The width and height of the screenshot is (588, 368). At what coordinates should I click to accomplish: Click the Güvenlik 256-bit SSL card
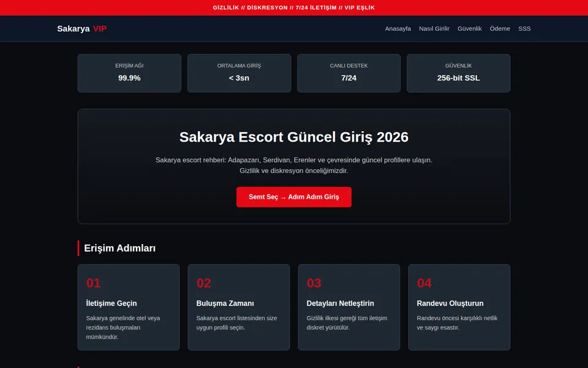pos(458,73)
